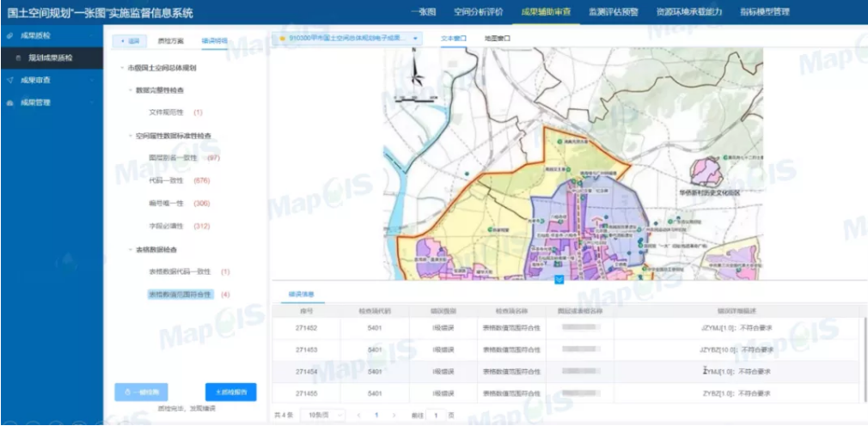Select the 错误信息 tab
Viewport: 868px width, 426px height.
pyautogui.click(x=301, y=295)
